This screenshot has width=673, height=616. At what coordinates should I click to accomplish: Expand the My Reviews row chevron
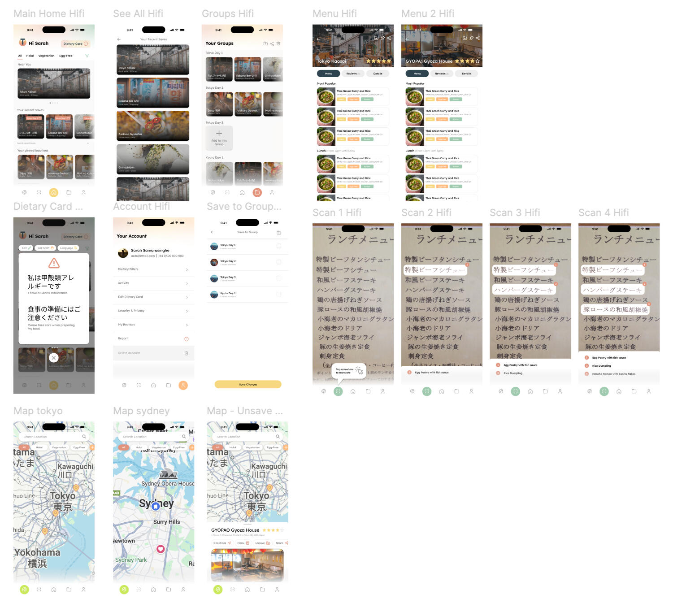coord(187,325)
